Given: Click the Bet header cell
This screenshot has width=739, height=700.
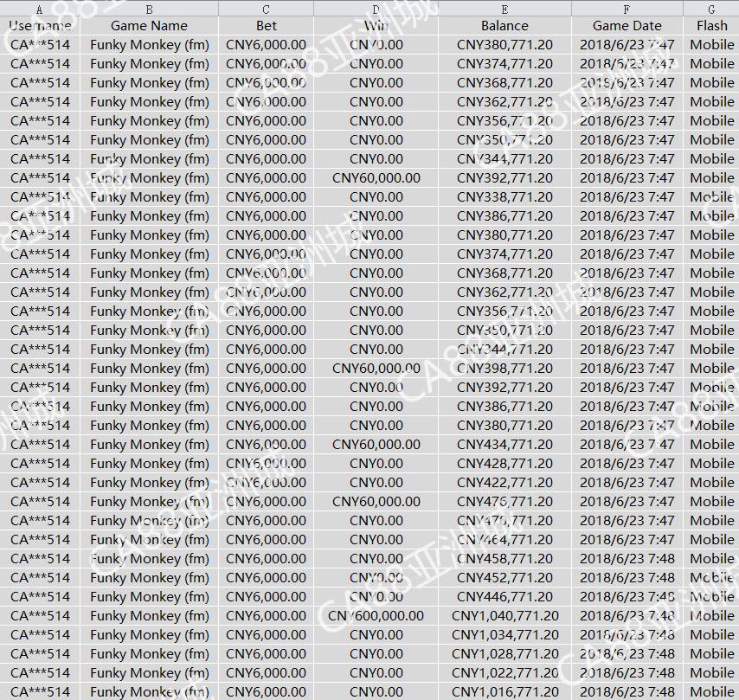Looking at the screenshot, I should [x=266, y=25].
